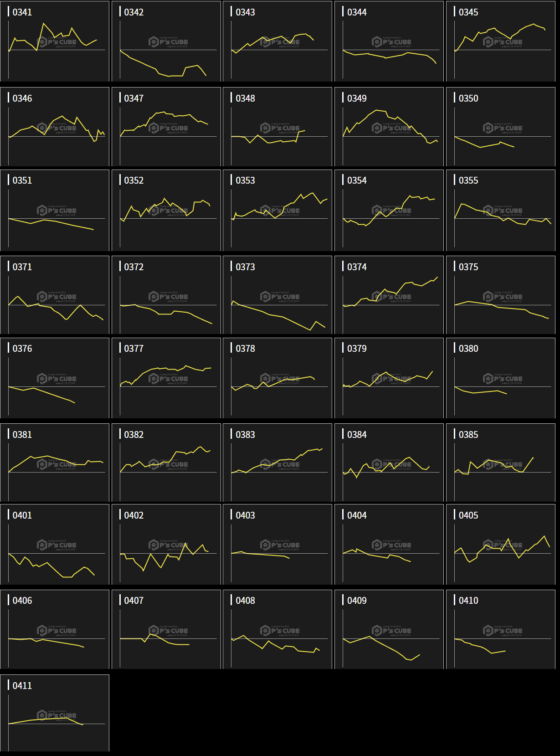Viewport: 560px width, 756px height.
Task: Open the 0347 graph panel
Action: (x=166, y=127)
